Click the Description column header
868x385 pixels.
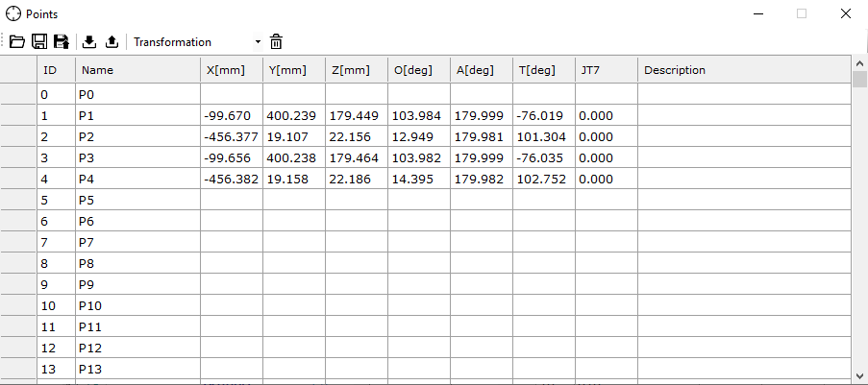[x=740, y=70]
